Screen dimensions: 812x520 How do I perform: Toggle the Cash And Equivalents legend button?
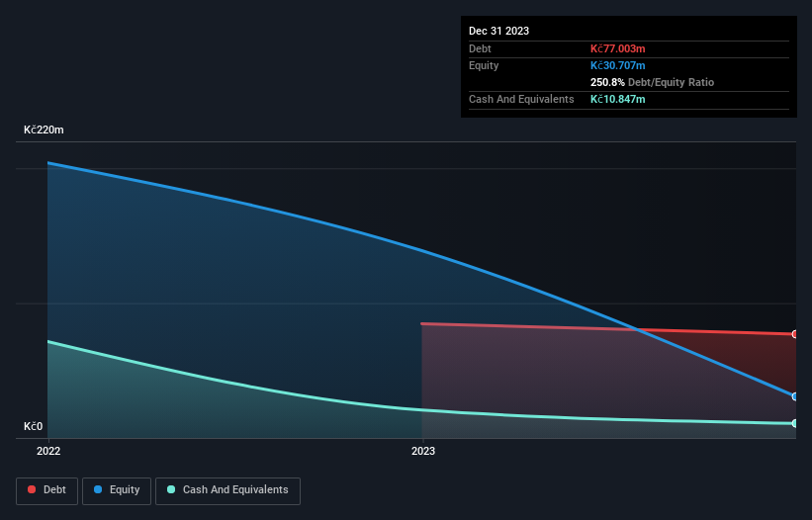(227, 490)
